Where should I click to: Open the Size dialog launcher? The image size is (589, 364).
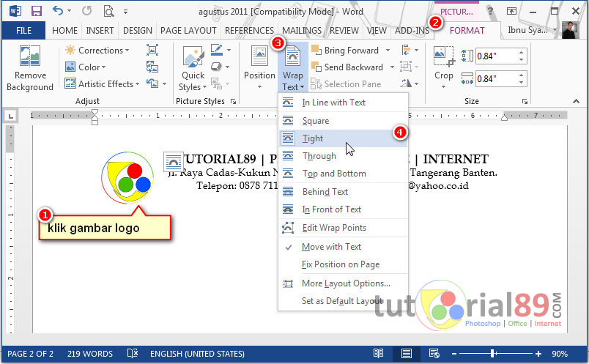525,101
